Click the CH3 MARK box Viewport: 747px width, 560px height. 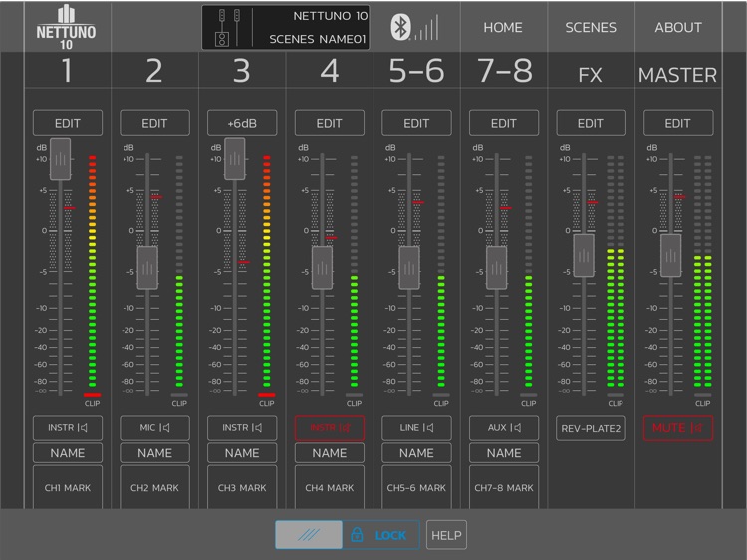tap(242, 487)
